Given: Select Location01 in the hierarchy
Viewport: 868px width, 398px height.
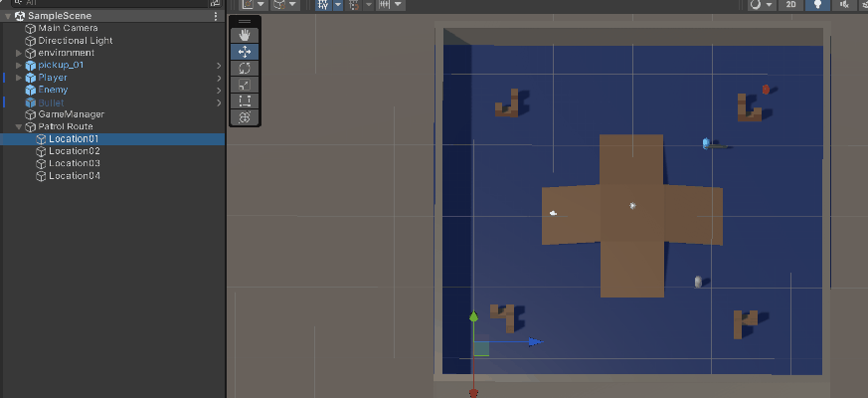Looking at the screenshot, I should click(112, 139).
